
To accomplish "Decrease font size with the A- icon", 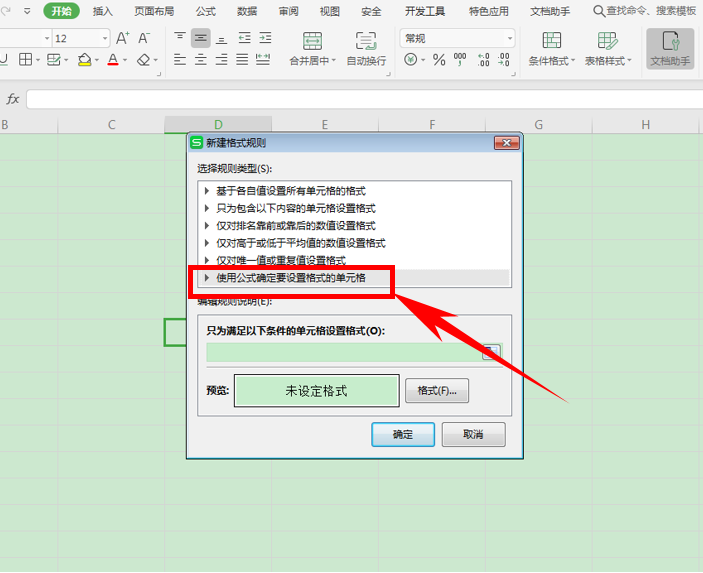I will (x=144, y=38).
